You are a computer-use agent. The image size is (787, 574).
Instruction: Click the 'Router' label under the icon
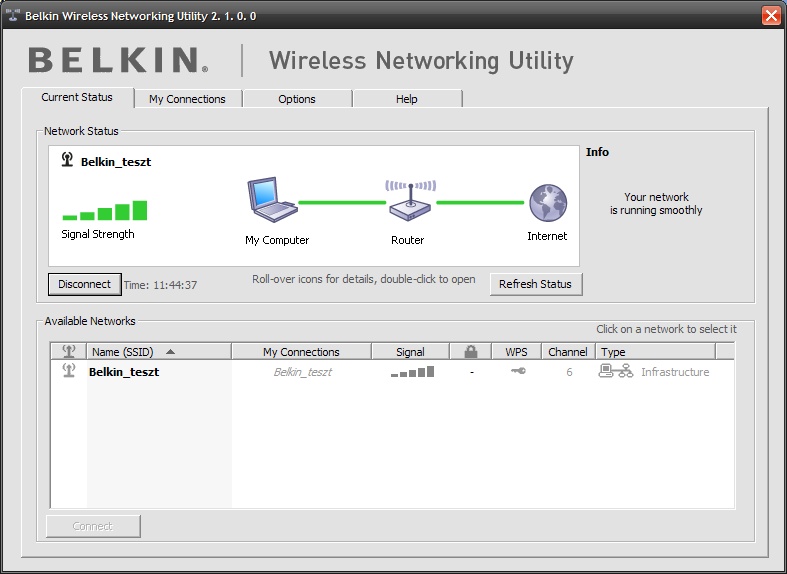pos(408,240)
